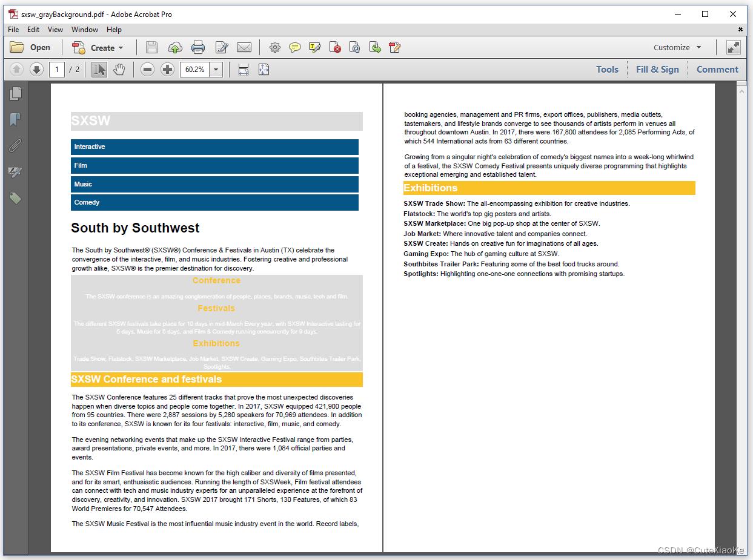Click the extract pages icon
The image size is (753, 560).
[375, 47]
